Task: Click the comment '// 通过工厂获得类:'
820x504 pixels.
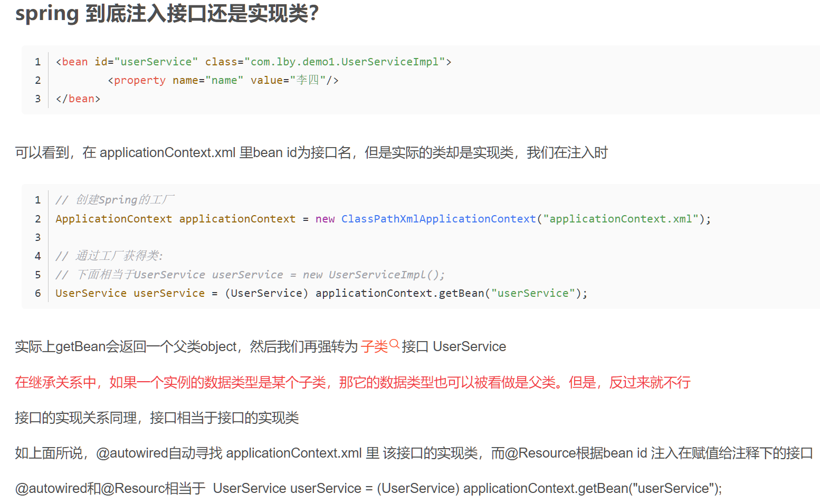Action: tap(109, 256)
